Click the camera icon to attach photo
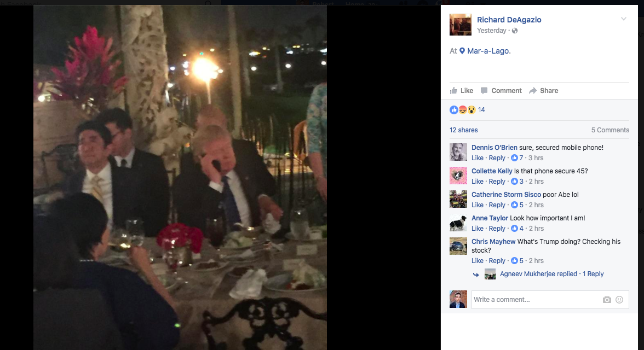Viewport: 644px width, 350px height. tap(607, 300)
